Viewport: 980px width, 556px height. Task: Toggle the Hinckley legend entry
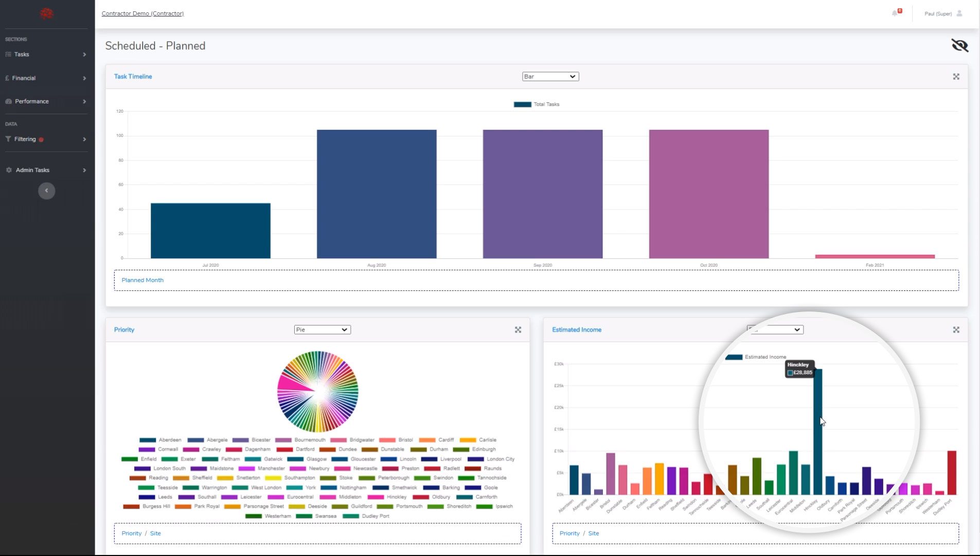386,497
